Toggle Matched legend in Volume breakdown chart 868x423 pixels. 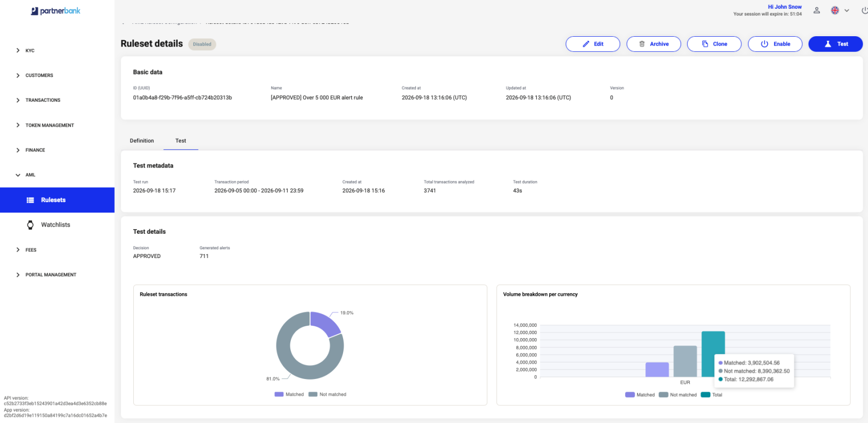point(640,395)
